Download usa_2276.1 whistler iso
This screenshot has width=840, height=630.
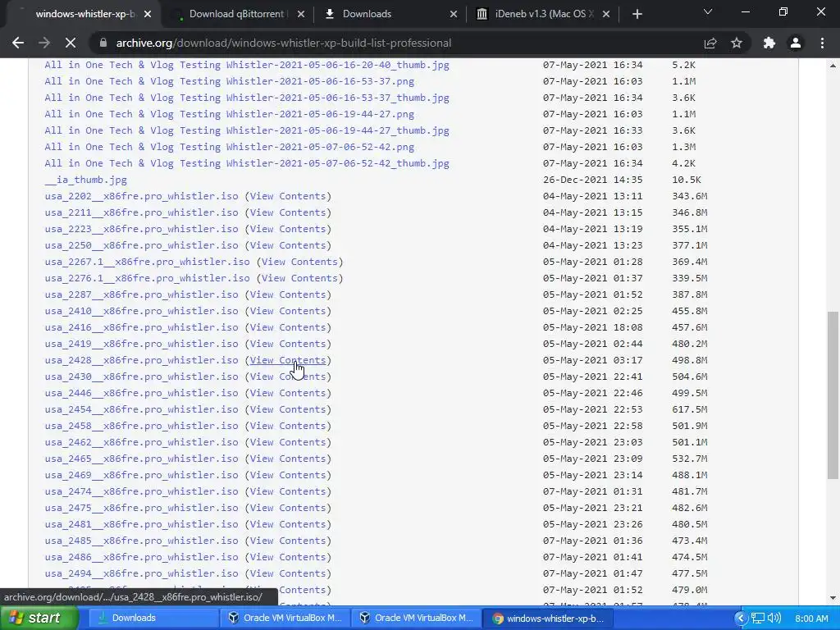tap(148, 278)
